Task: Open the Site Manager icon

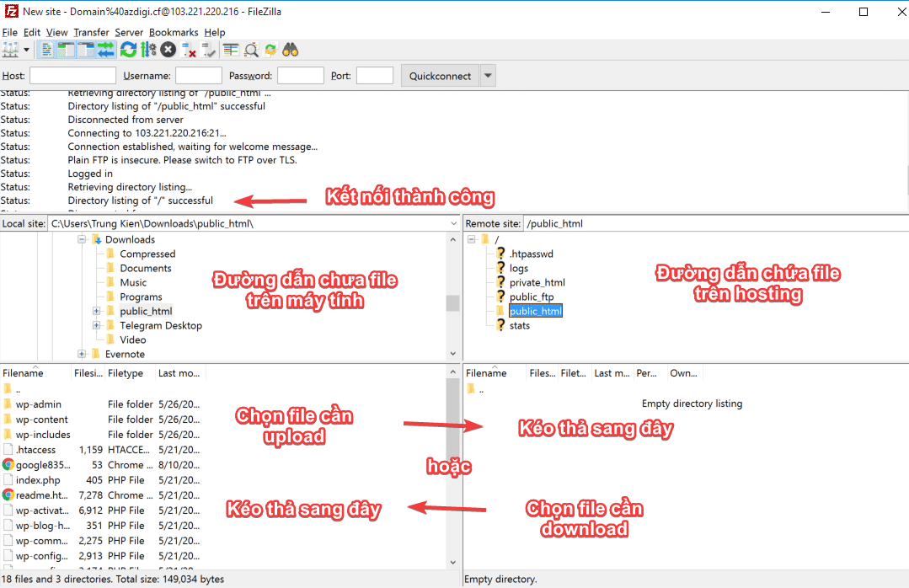Action: [x=11, y=50]
